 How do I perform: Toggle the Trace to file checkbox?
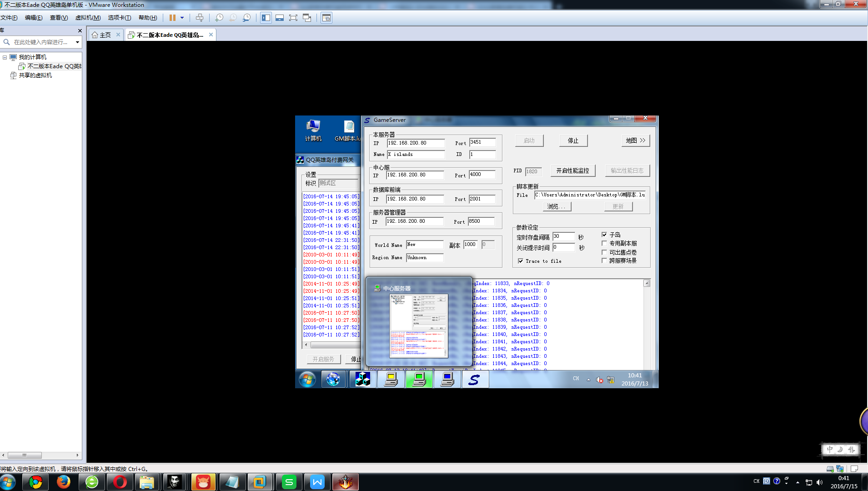pos(521,261)
